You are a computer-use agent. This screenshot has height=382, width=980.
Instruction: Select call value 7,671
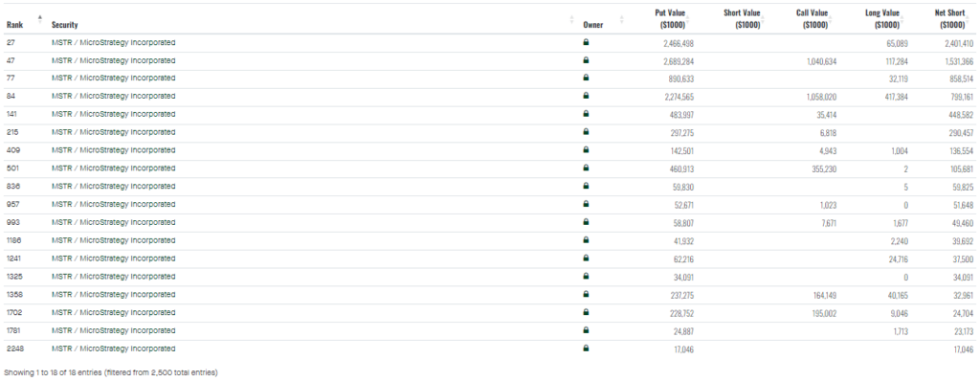(x=828, y=223)
